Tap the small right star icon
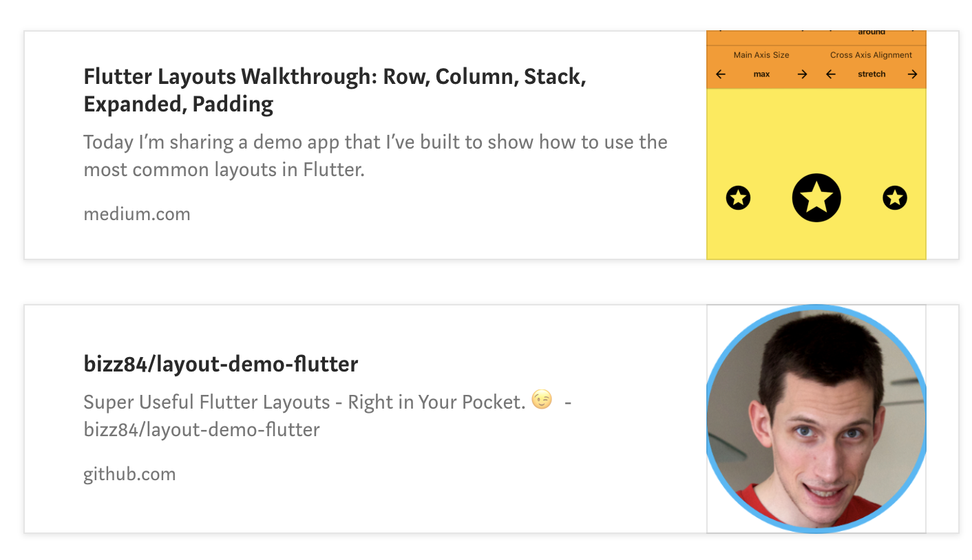The height and width of the screenshot is (560, 972). click(x=894, y=198)
